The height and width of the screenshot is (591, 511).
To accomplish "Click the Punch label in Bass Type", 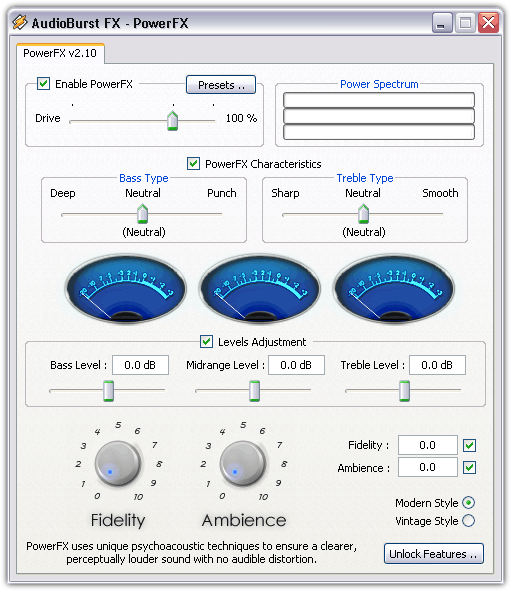I will [x=222, y=193].
